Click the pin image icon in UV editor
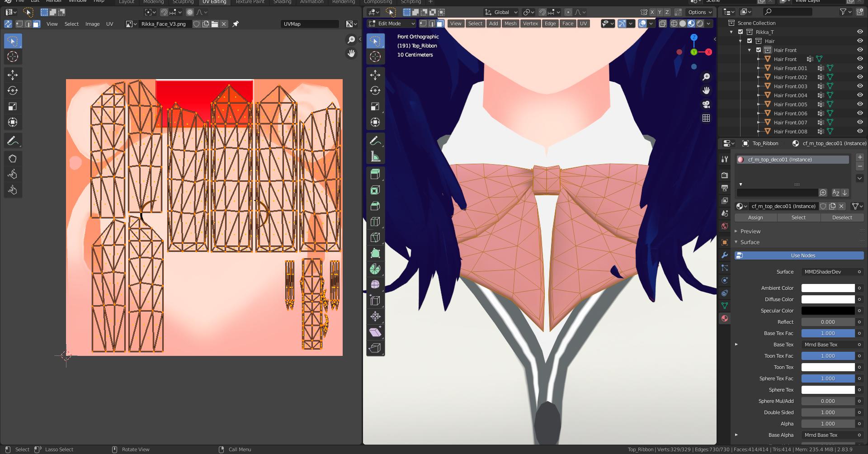The width and height of the screenshot is (868, 454). click(236, 24)
